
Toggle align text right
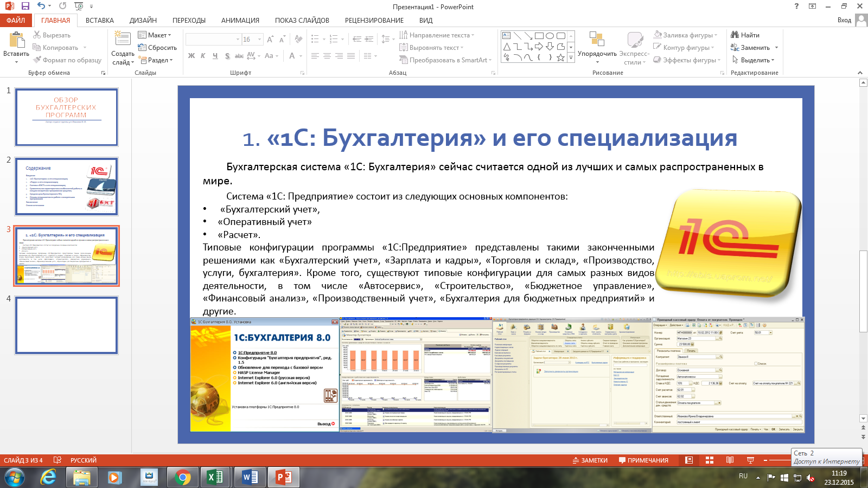[x=339, y=55]
